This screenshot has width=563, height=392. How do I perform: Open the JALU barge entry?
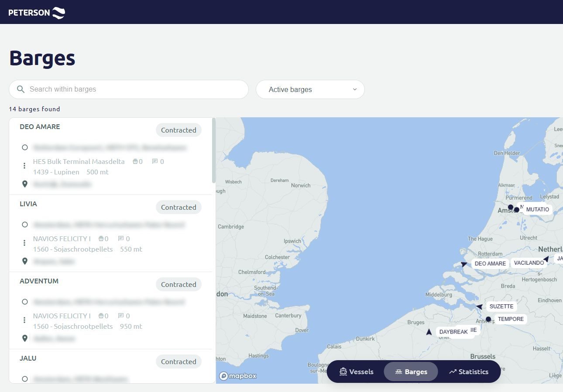[28, 358]
